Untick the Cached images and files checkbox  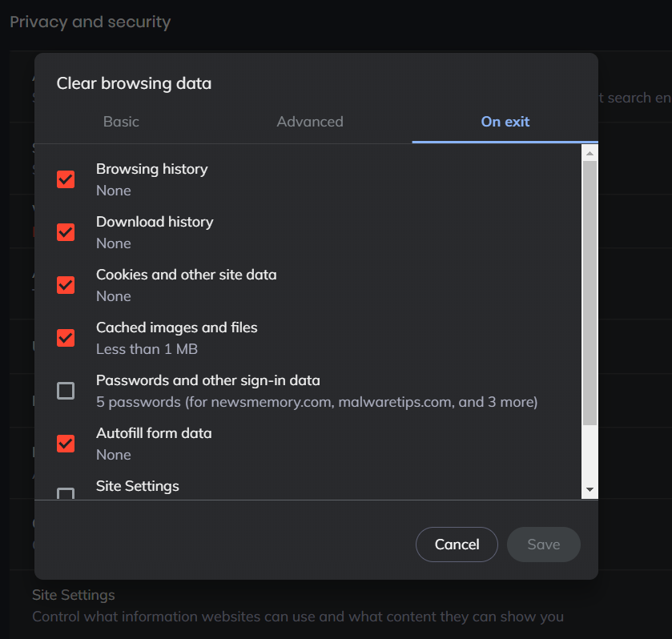66,338
